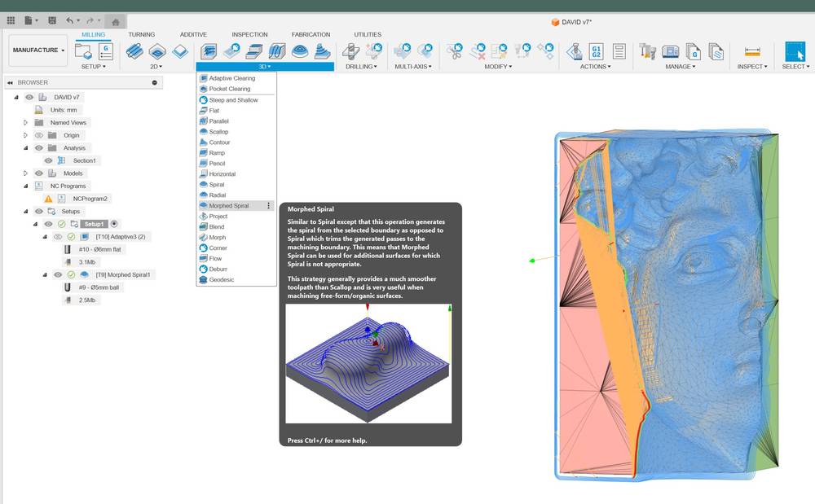Viewport: 815px width, 504px height.
Task: Click the Measure ruler icon
Action: (752, 51)
